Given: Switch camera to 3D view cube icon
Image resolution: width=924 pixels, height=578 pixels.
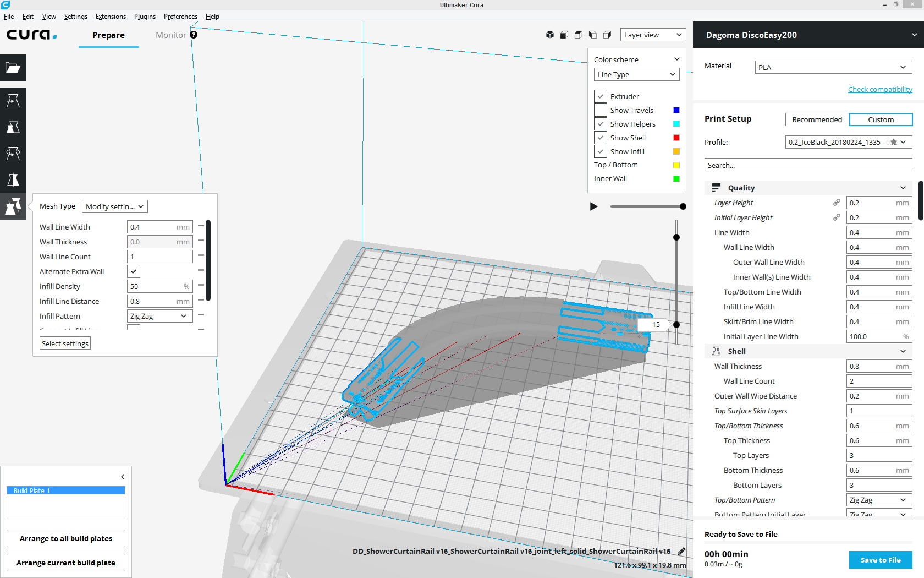Looking at the screenshot, I should point(550,35).
